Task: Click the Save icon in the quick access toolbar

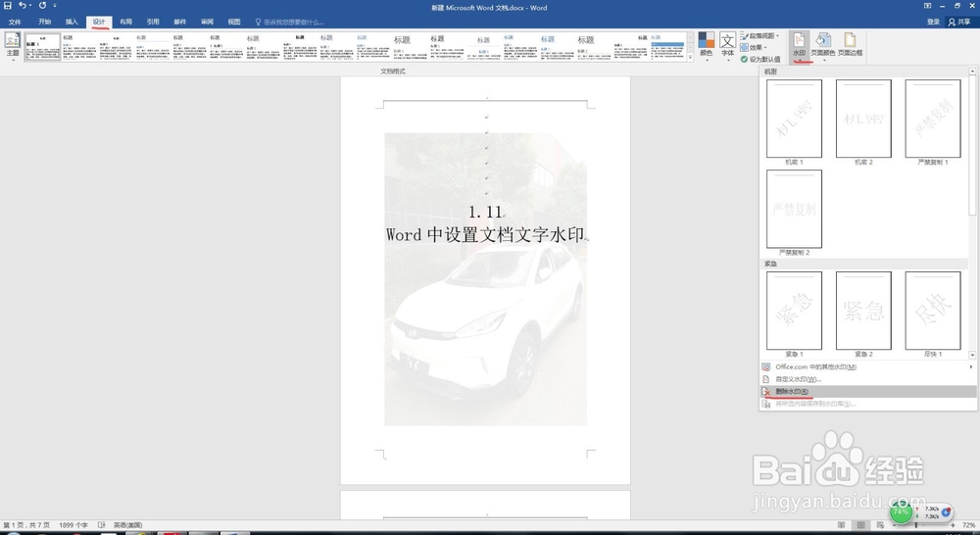Action: [x=8, y=6]
